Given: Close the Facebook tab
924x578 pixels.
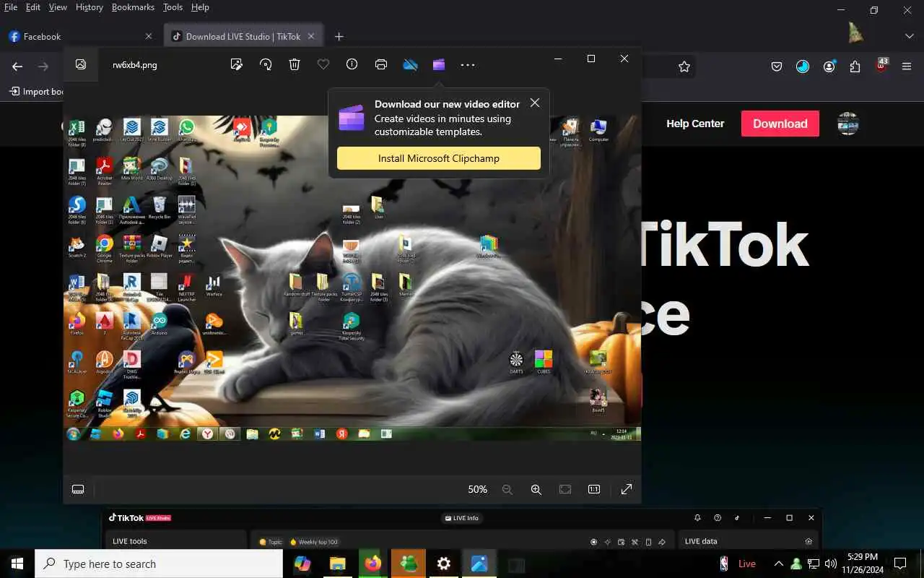Looking at the screenshot, I should [x=149, y=36].
